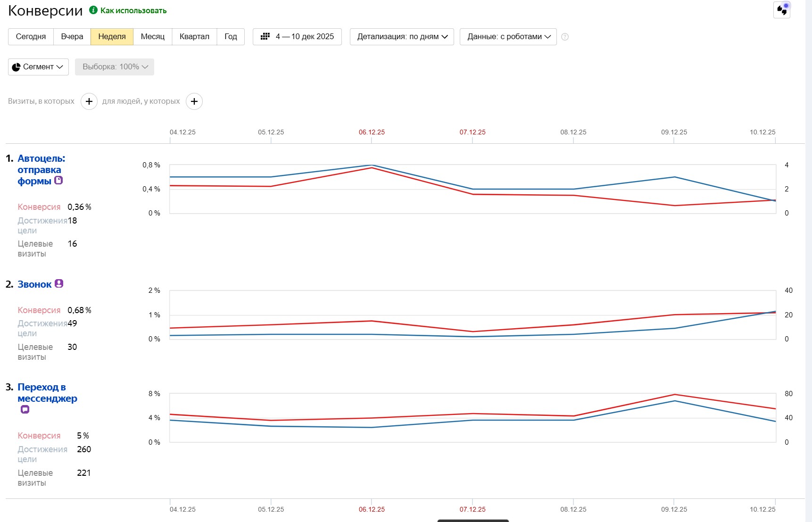
Task: Click the form icon next to Автоцель goal
Action: pos(58,180)
